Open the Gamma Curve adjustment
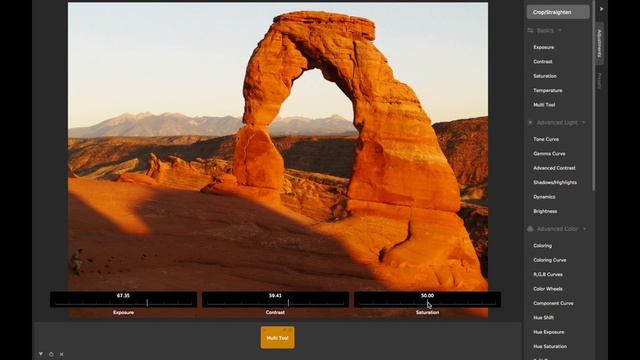This screenshot has width=640, height=360. coord(549,153)
